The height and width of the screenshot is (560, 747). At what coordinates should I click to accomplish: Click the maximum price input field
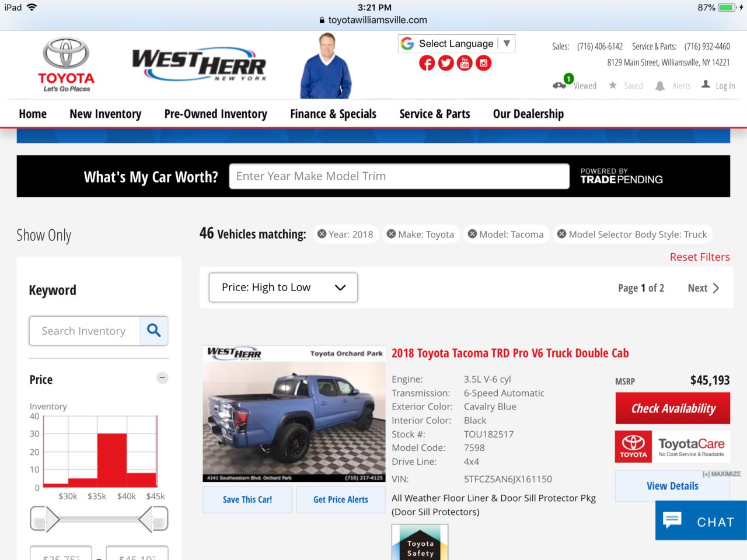click(x=137, y=554)
